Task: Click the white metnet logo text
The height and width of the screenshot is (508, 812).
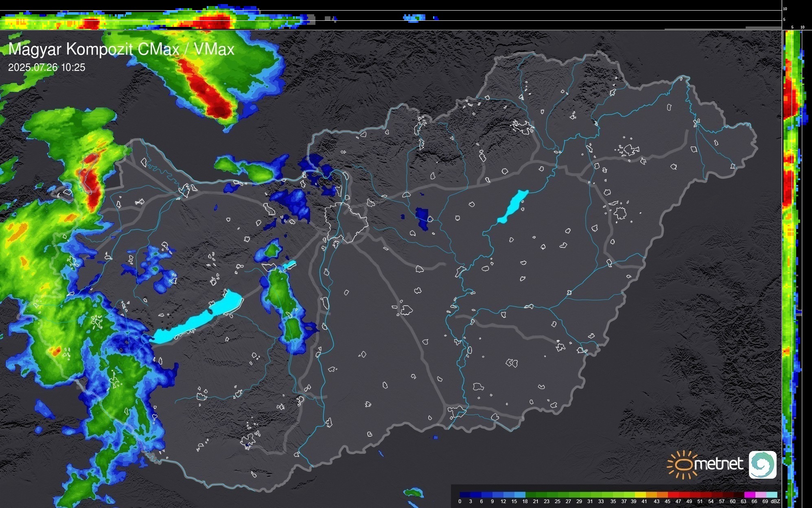Action: coord(718,464)
